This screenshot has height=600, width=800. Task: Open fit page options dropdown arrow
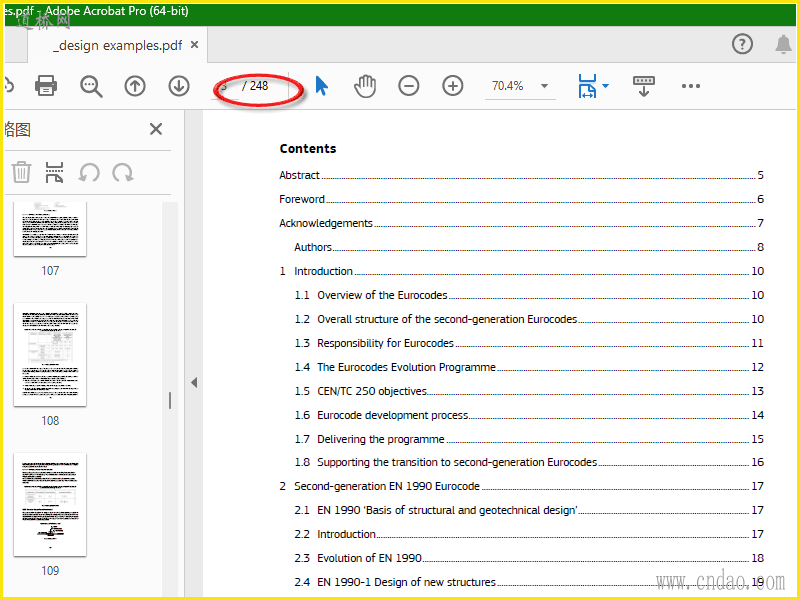(x=606, y=86)
